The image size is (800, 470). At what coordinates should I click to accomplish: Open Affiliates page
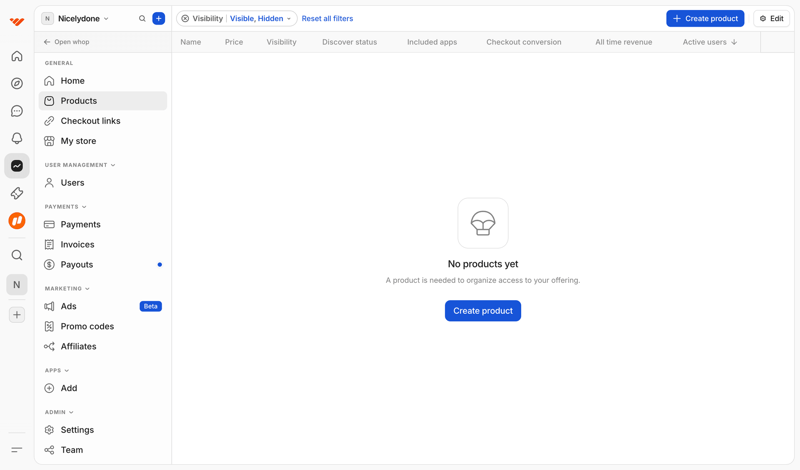(103, 347)
